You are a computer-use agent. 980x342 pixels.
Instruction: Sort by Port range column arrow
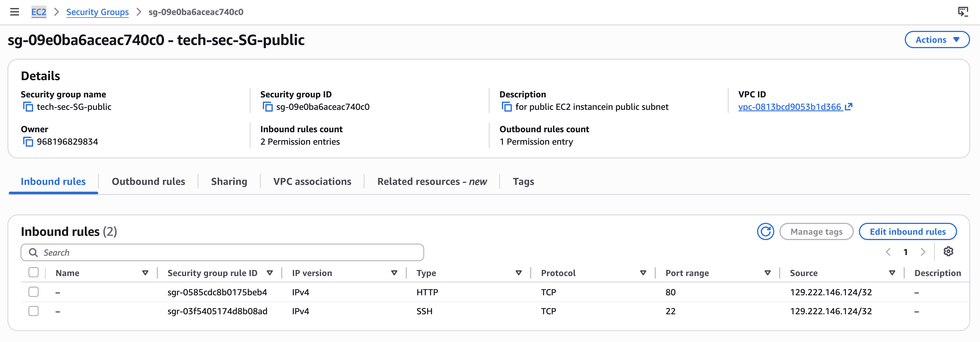click(767, 273)
